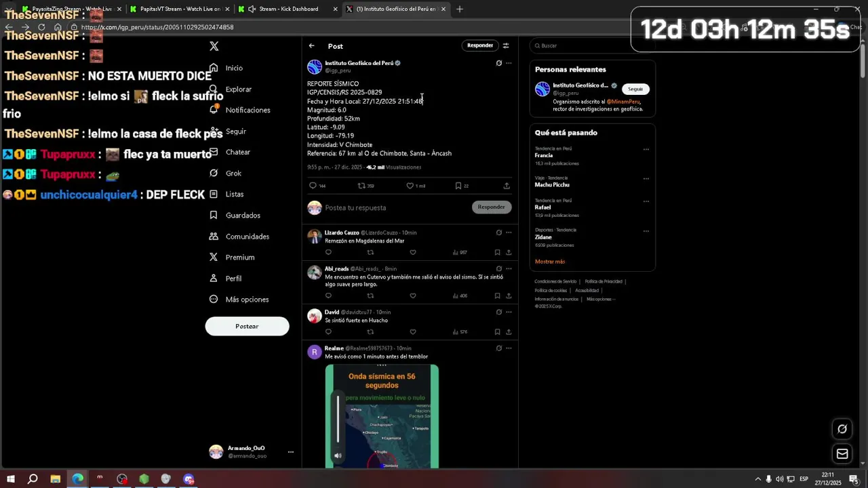868x488 pixels.
Task: Unmute the video with speaker icon
Action: click(338, 455)
